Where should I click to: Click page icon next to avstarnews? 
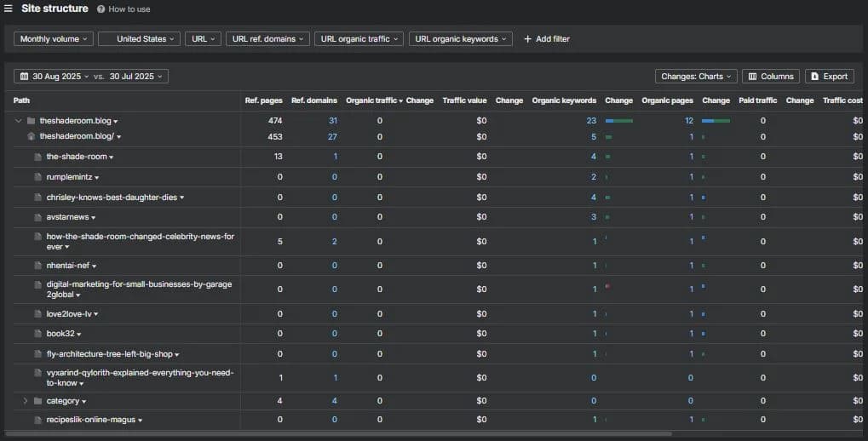click(37, 217)
